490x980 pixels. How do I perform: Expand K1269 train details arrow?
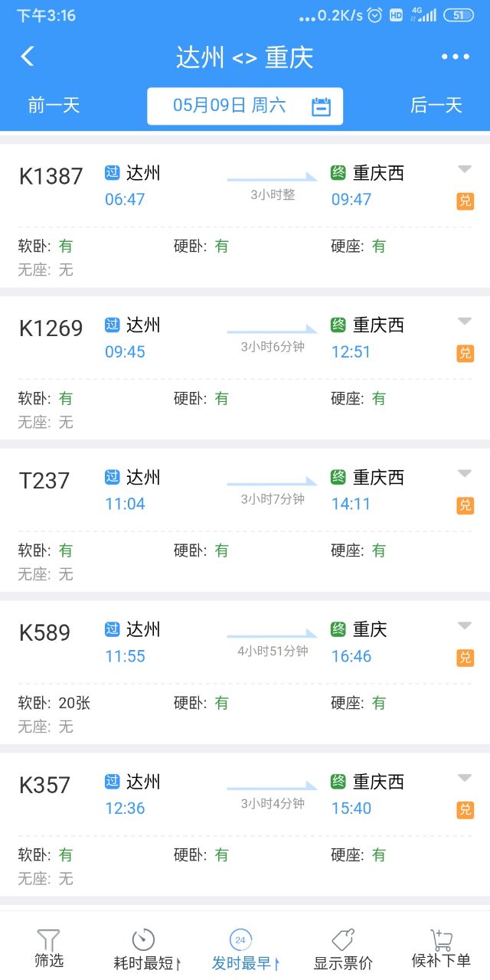(465, 321)
